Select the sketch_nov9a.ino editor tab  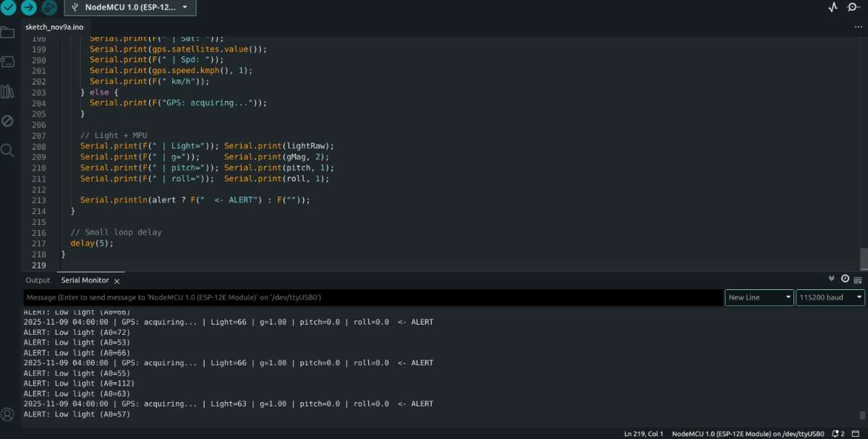click(x=54, y=27)
